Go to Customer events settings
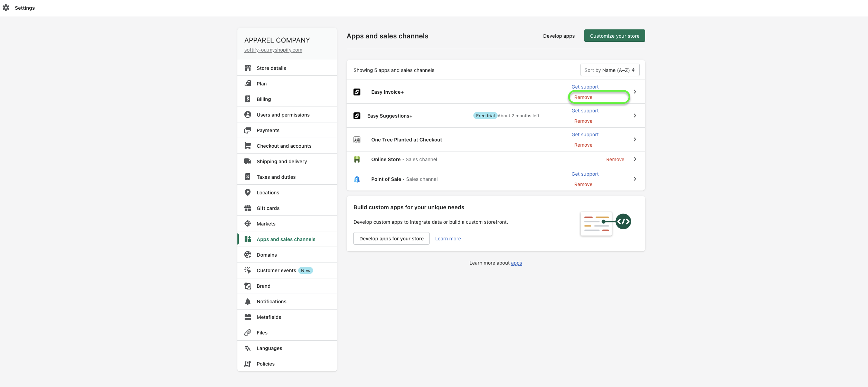868x387 pixels. tap(276, 270)
